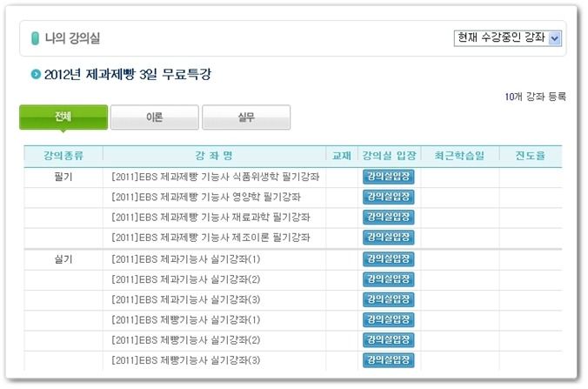This screenshot has height=389, width=588.
Task: Enter classroom for 재료과학 필기강좌
Action: (389, 217)
